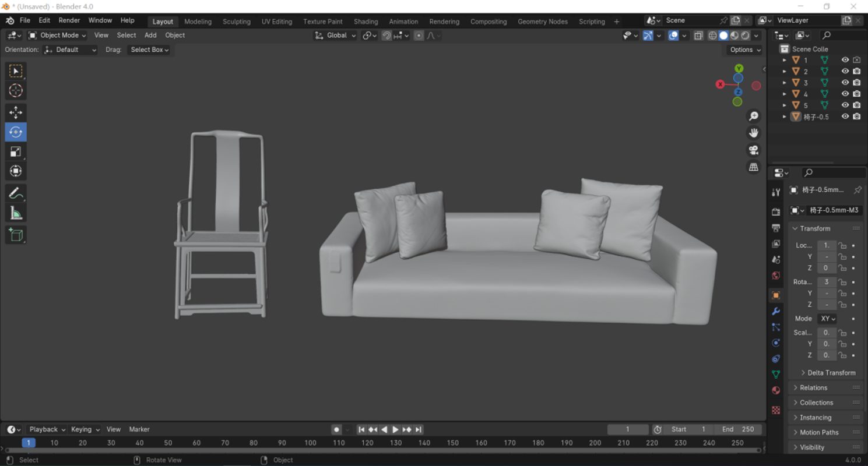Select the Measure tool

(16, 213)
